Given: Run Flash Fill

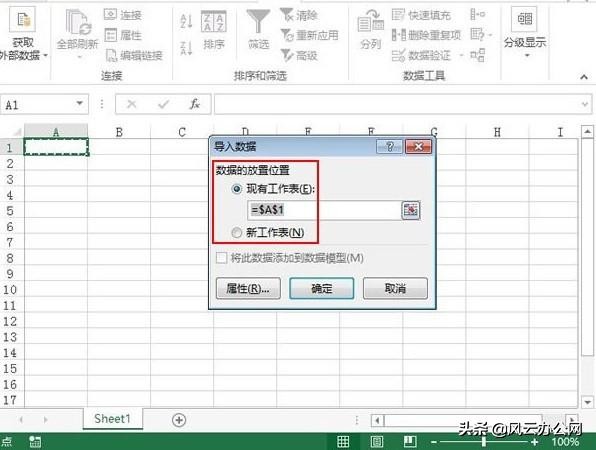Looking at the screenshot, I should pos(421,15).
